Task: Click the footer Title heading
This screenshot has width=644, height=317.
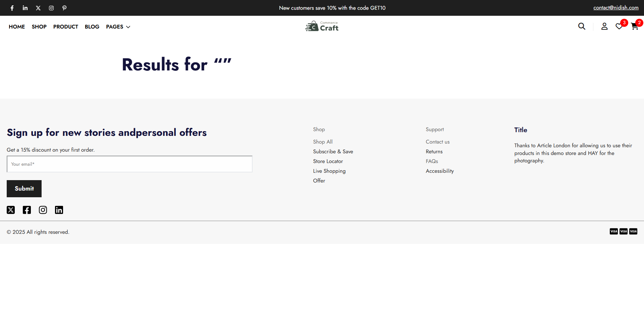Action: coord(521,130)
